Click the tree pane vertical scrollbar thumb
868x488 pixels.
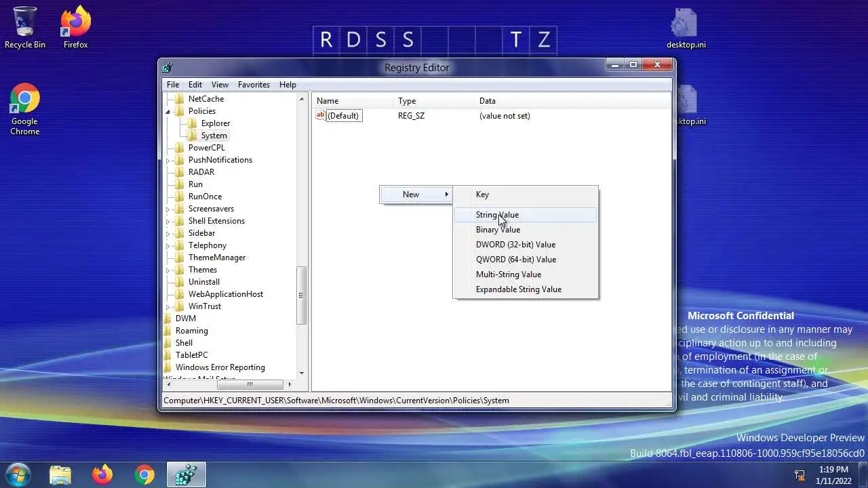(x=302, y=296)
